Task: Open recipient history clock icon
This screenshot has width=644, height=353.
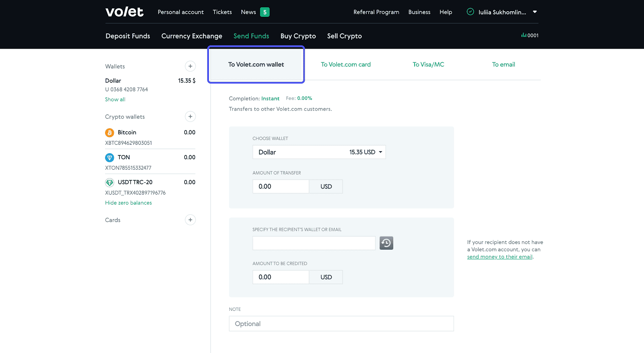Action: pyautogui.click(x=386, y=243)
